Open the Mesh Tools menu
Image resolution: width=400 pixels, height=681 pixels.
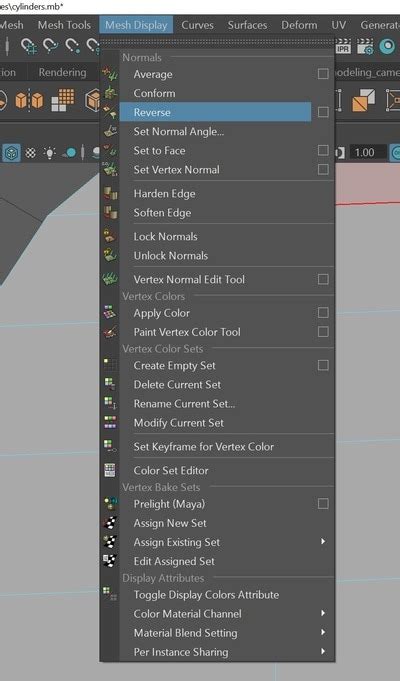pos(64,25)
